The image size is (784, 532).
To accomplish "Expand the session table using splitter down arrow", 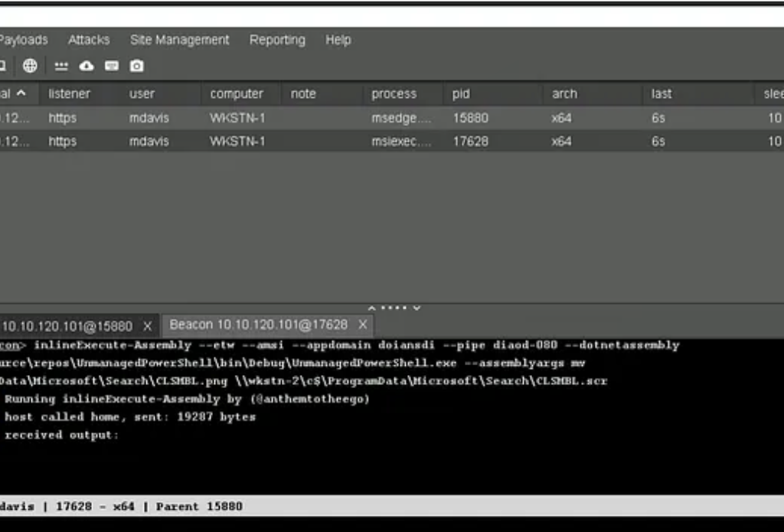I will tap(416, 308).
